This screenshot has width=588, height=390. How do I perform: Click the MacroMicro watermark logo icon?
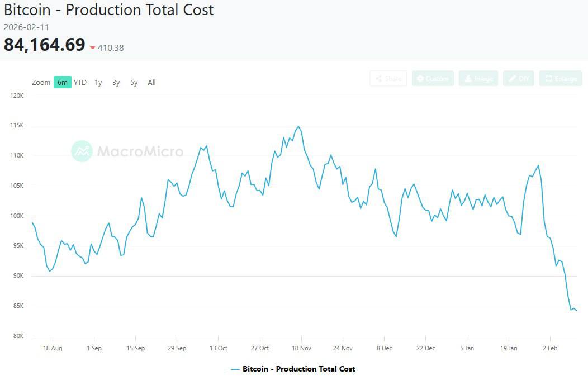pyautogui.click(x=82, y=151)
